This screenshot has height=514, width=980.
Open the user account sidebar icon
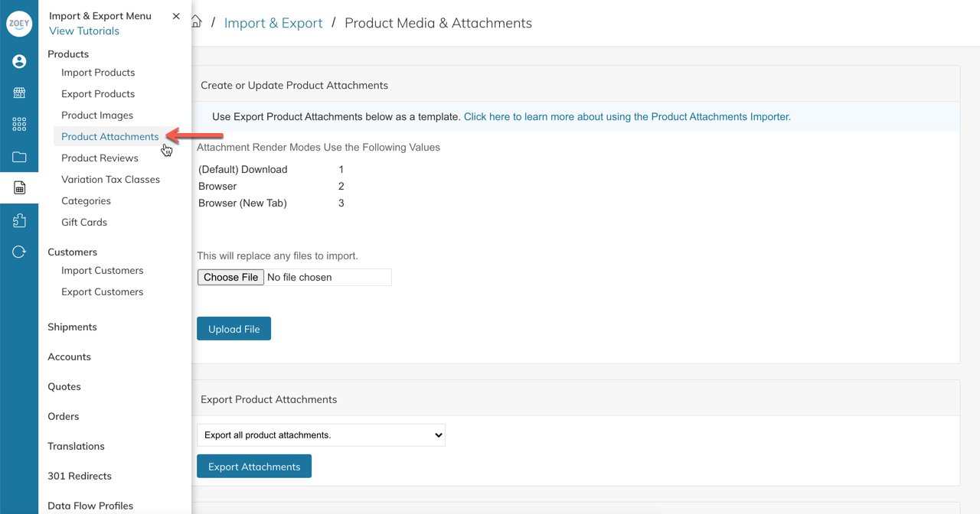(x=19, y=61)
